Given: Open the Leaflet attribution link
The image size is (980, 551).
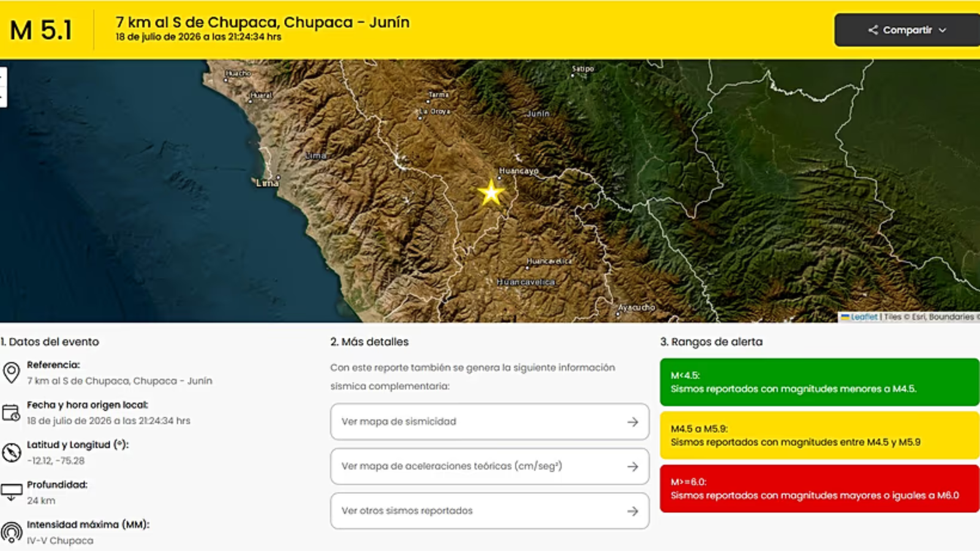Looking at the screenshot, I should pos(864,317).
